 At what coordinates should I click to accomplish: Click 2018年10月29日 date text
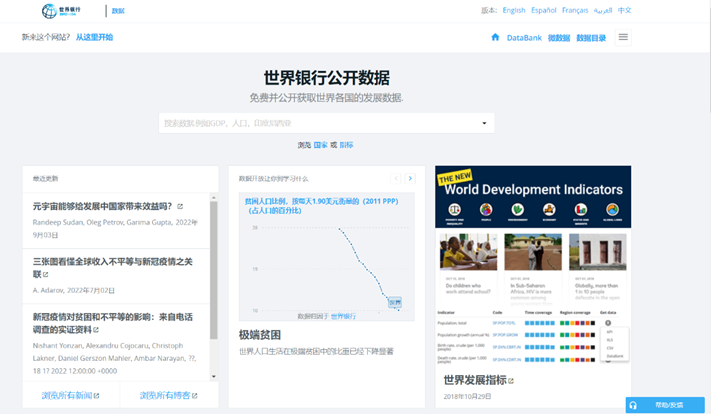tap(467, 396)
